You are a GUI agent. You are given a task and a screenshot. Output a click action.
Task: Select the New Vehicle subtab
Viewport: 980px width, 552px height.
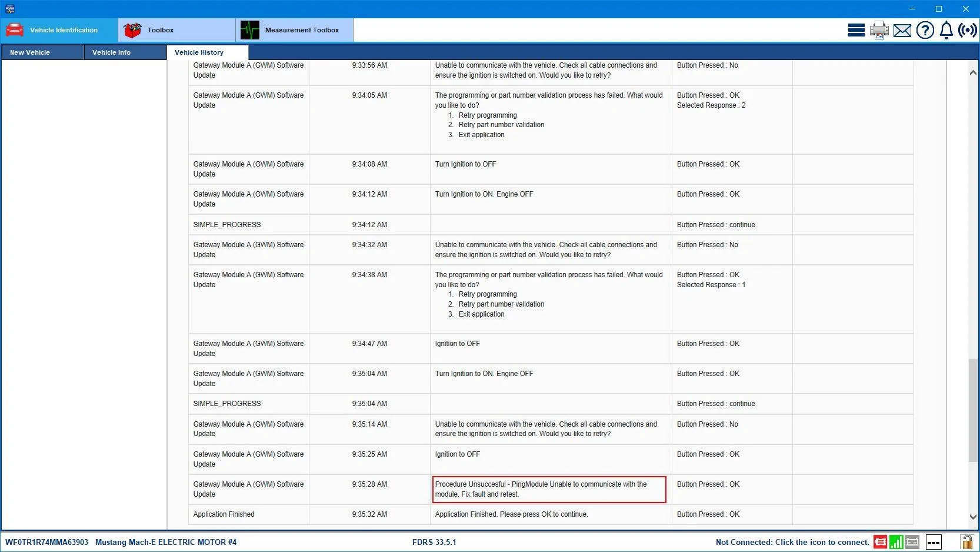click(x=42, y=52)
